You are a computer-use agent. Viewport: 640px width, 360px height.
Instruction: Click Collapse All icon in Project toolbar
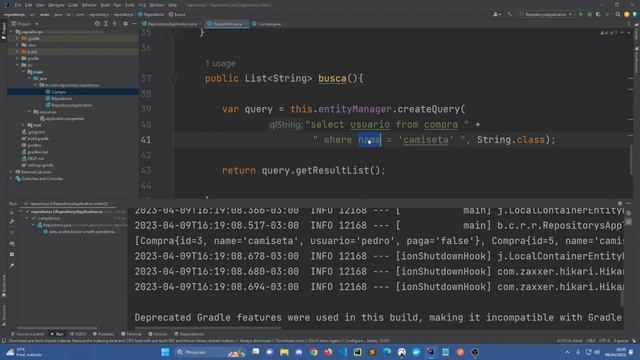point(115,24)
